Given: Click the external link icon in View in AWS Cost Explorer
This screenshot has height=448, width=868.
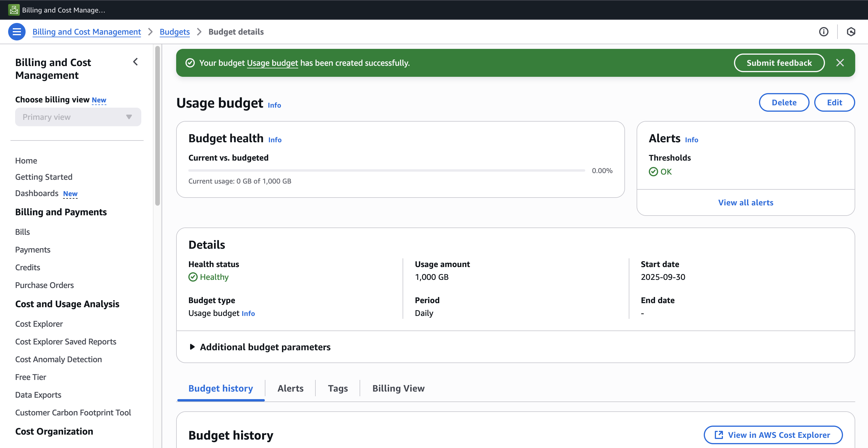Looking at the screenshot, I should click(718, 435).
